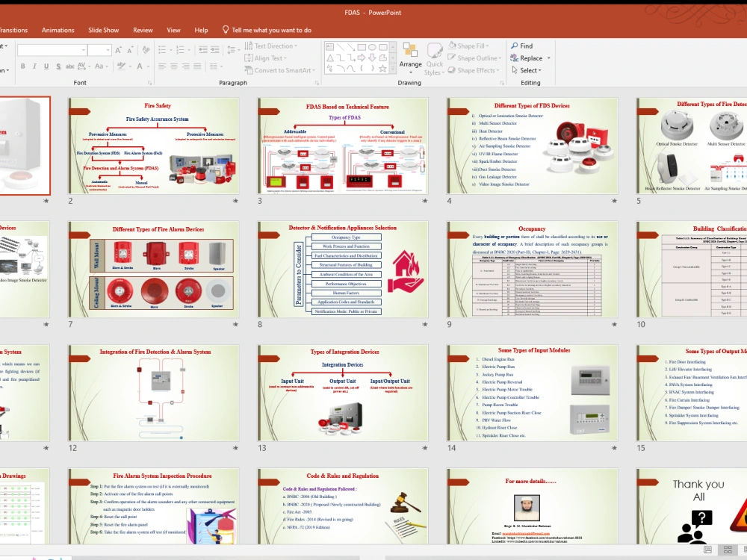747x560 pixels.
Task: Justify the text alignment
Action: point(197,66)
